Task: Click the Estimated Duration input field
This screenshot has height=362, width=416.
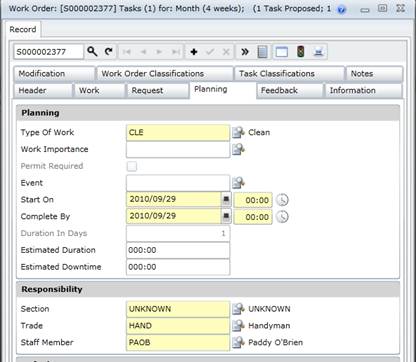Action: click(178, 250)
